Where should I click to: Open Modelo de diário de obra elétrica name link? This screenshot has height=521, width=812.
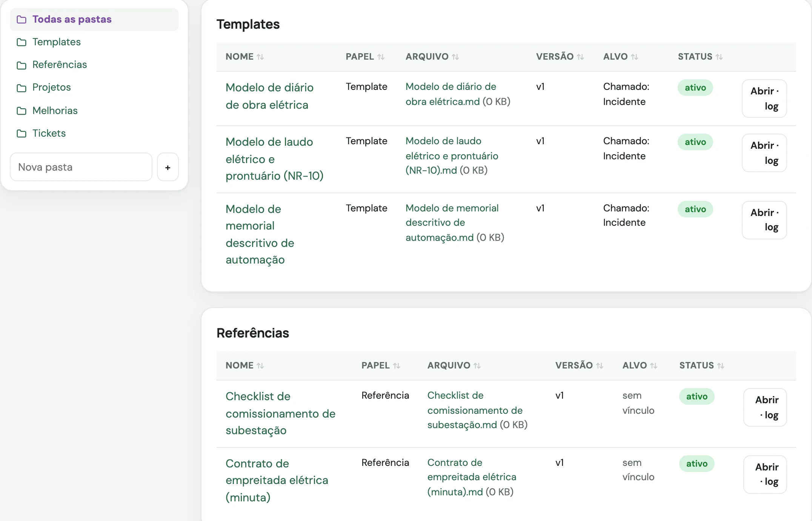pyautogui.click(x=269, y=96)
